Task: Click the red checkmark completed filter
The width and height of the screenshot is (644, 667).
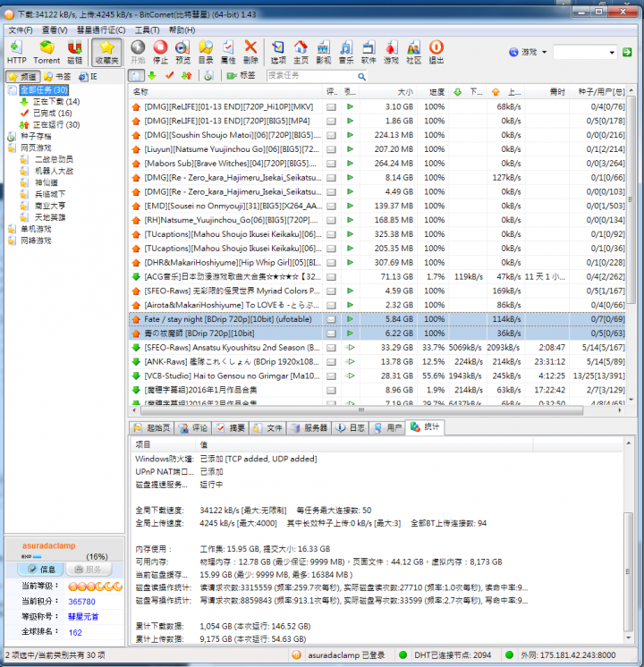Action: coord(169,76)
